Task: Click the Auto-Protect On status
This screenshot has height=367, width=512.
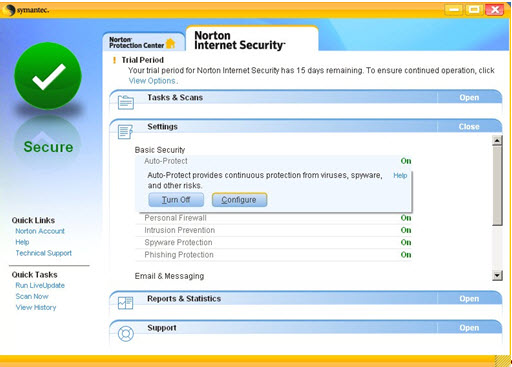Action: [x=406, y=161]
